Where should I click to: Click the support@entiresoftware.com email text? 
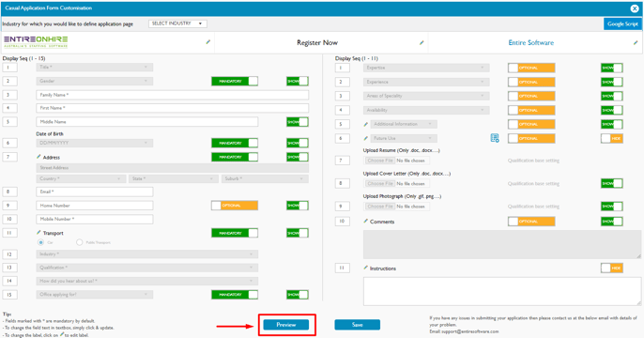click(469, 331)
